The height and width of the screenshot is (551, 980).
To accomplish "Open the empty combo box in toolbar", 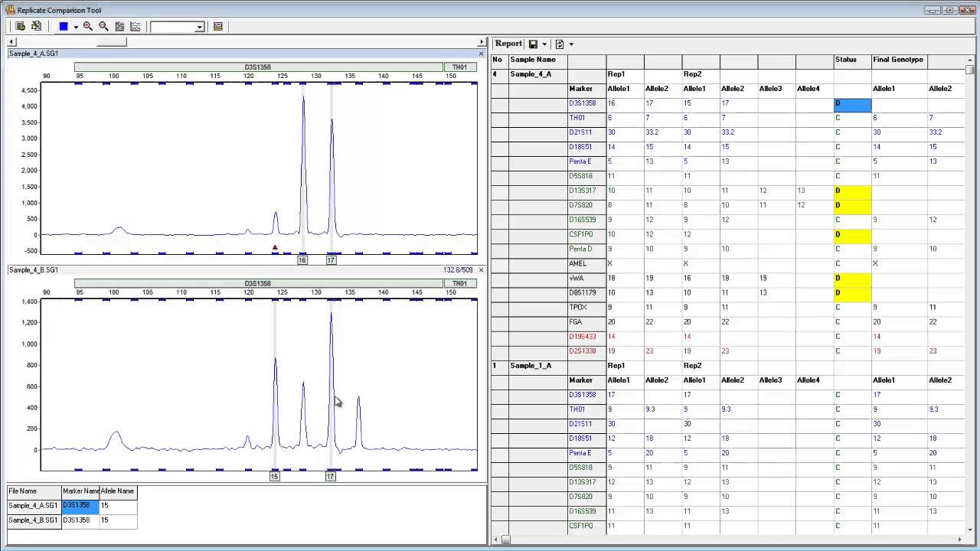I will pyautogui.click(x=200, y=27).
